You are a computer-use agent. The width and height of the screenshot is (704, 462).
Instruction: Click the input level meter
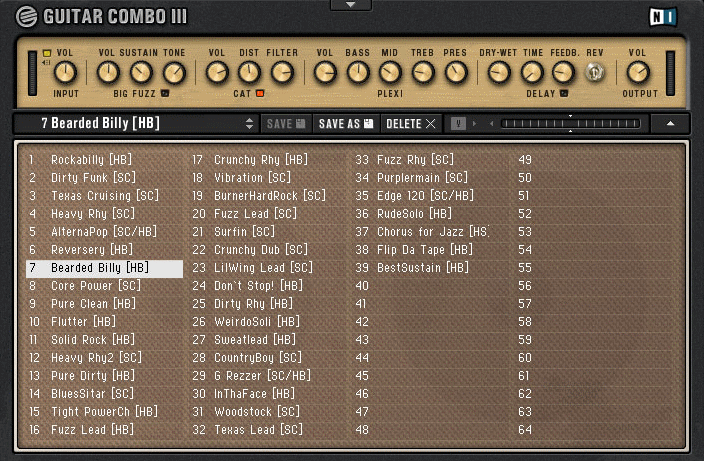32,73
